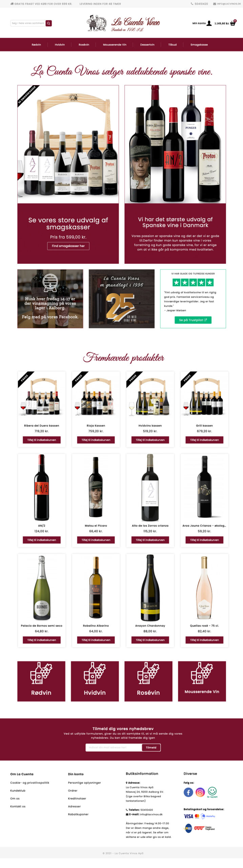
Task: Open the shopping cart basket icon
Action: (x=233, y=23)
